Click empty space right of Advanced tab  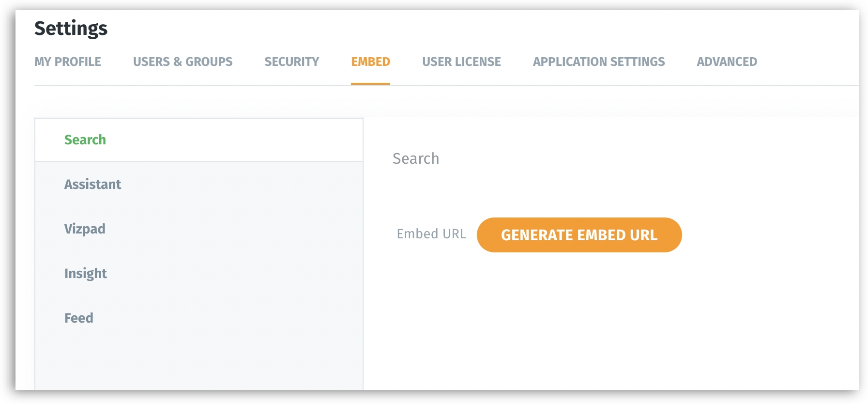pyautogui.click(x=808, y=62)
